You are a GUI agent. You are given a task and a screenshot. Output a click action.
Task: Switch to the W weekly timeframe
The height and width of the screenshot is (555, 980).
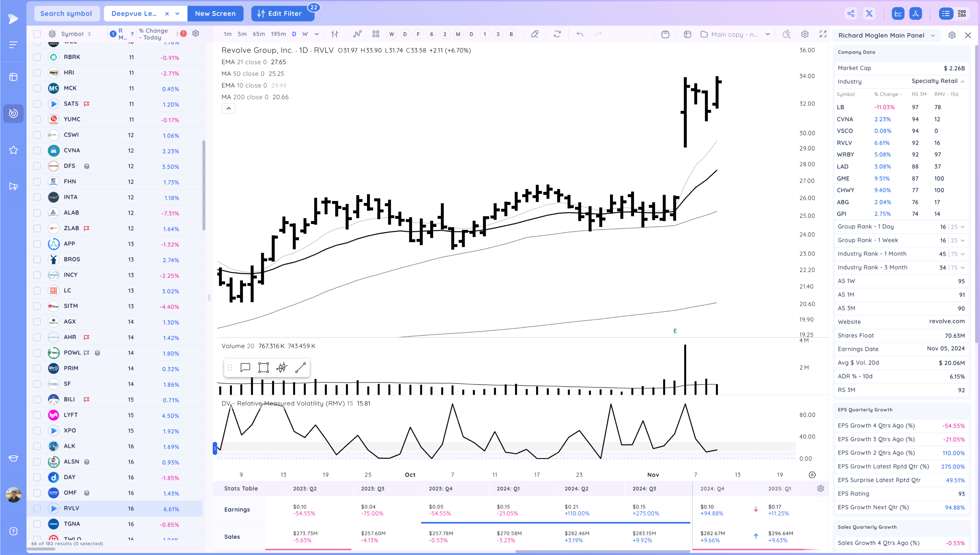305,34
